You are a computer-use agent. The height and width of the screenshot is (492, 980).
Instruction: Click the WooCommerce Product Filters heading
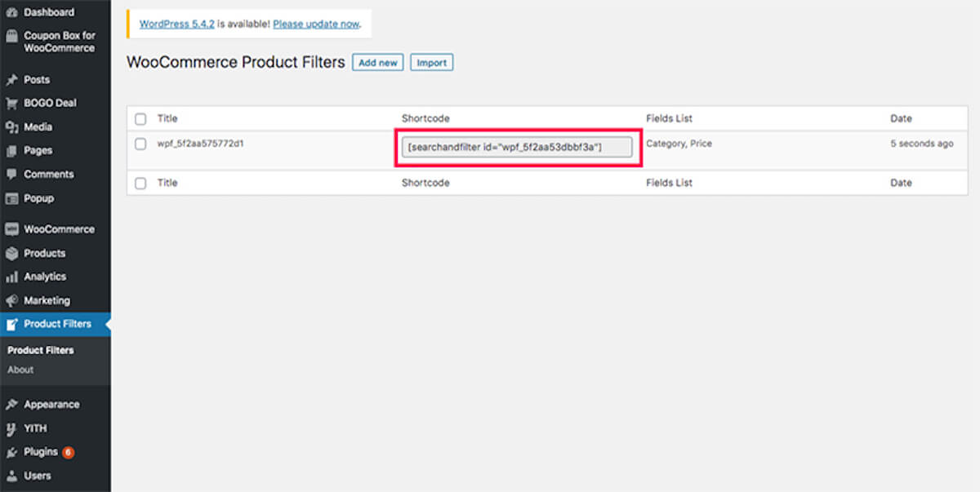click(236, 62)
